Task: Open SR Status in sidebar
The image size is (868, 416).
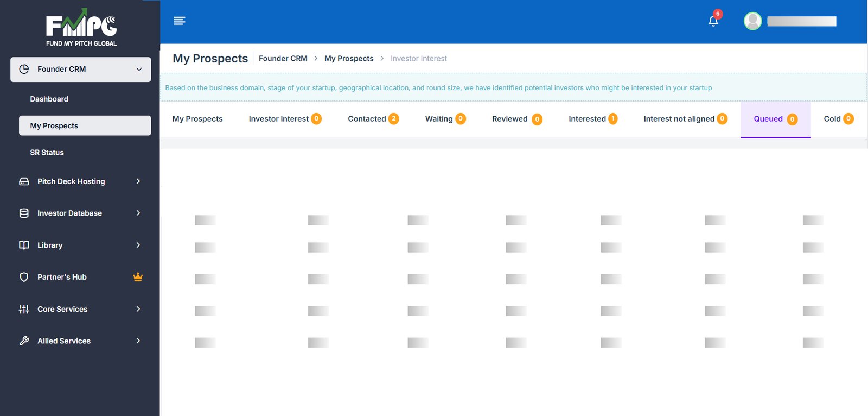Action: [47, 153]
